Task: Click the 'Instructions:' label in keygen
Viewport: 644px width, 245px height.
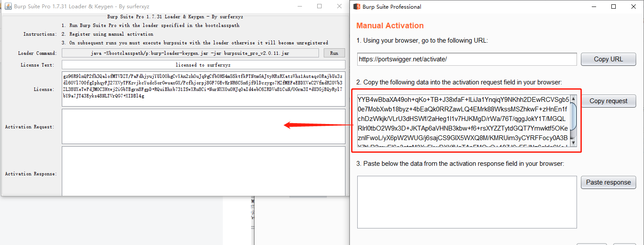Action: pyautogui.click(x=40, y=34)
